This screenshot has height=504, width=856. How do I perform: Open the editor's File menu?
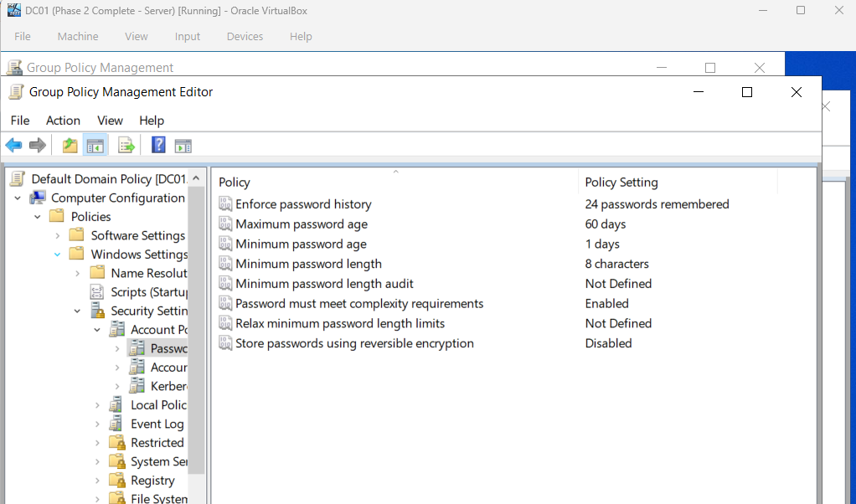click(x=20, y=120)
